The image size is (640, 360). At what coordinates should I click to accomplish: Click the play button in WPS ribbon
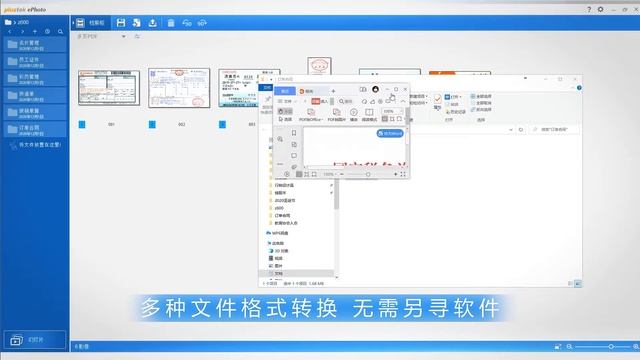coord(353,115)
